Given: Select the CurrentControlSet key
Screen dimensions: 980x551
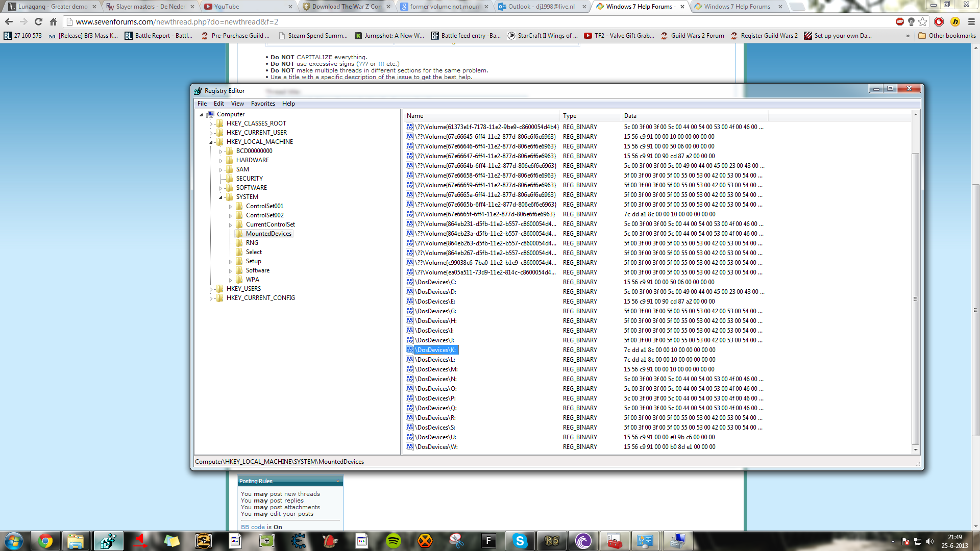Looking at the screenshot, I should tap(270, 224).
